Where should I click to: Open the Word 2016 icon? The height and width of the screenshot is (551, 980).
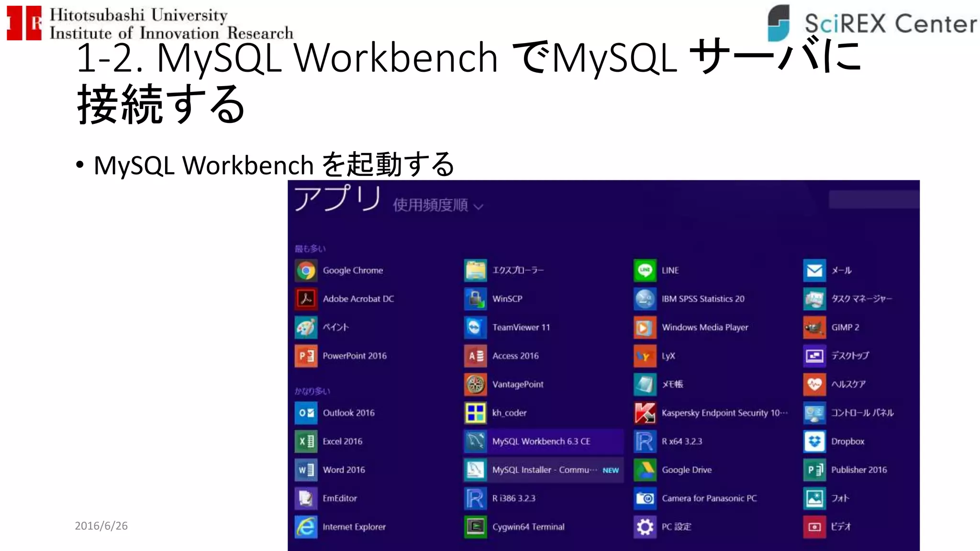(306, 470)
